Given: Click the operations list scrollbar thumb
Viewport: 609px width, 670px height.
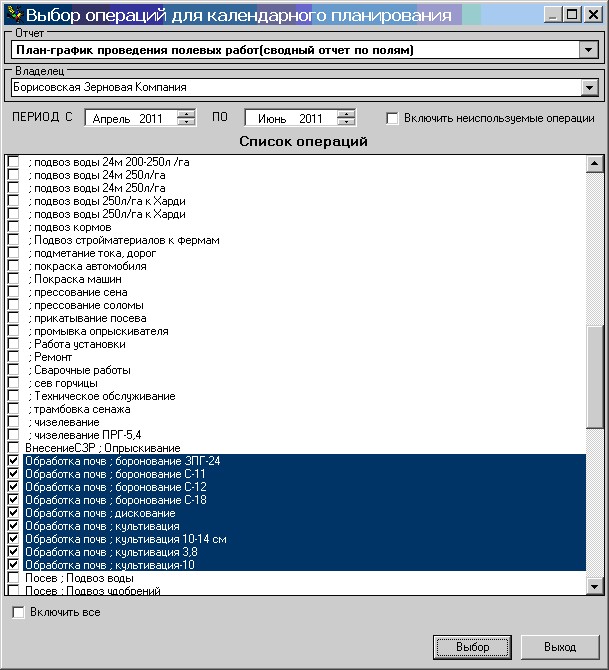Looking at the screenshot, I should tap(594, 378).
